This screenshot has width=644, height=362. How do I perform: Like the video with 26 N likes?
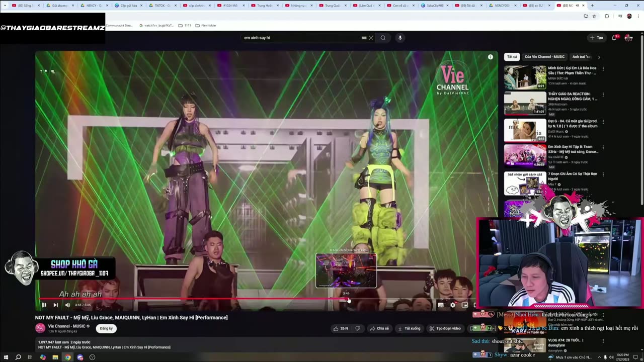(x=341, y=328)
